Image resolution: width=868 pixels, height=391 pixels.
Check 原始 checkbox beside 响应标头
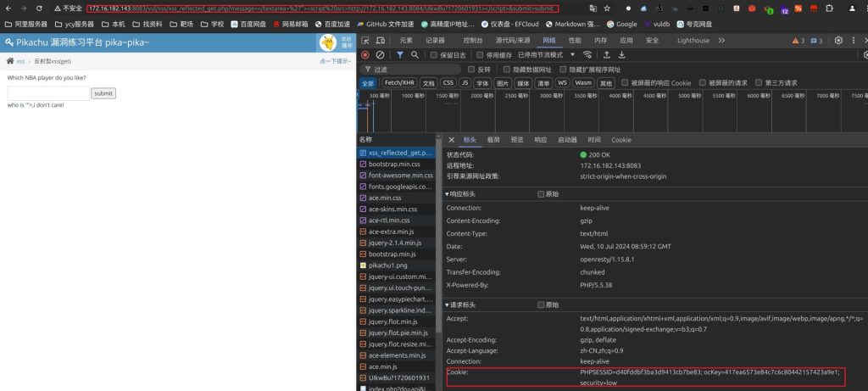pyautogui.click(x=541, y=194)
